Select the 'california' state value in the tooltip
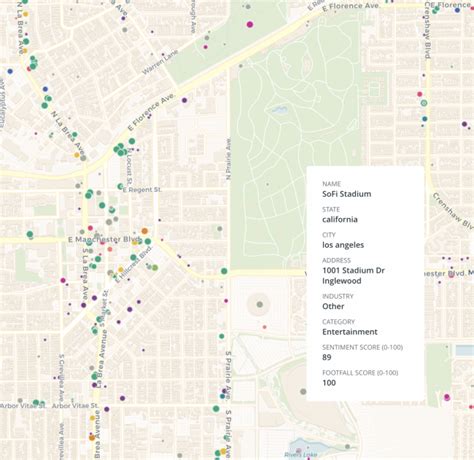The image size is (474, 460). pos(340,219)
